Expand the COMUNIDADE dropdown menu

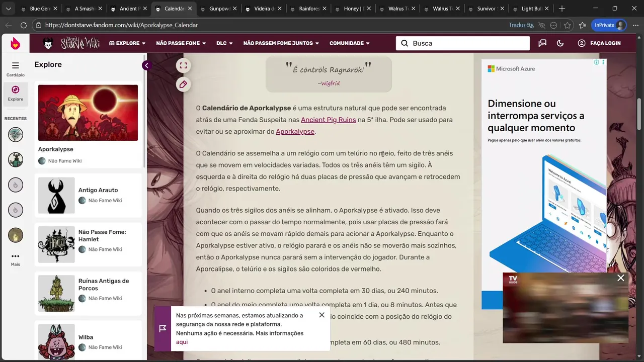point(350,43)
